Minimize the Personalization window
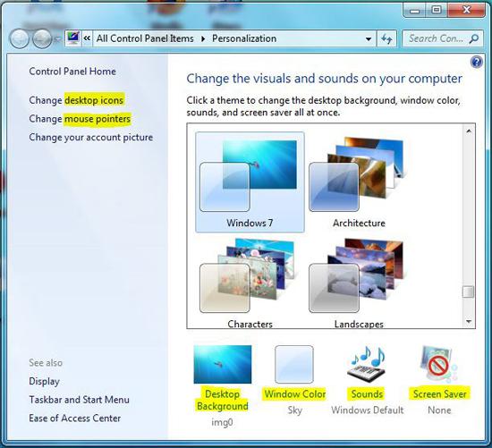This screenshot has height=448, width=492. (414, 11)
